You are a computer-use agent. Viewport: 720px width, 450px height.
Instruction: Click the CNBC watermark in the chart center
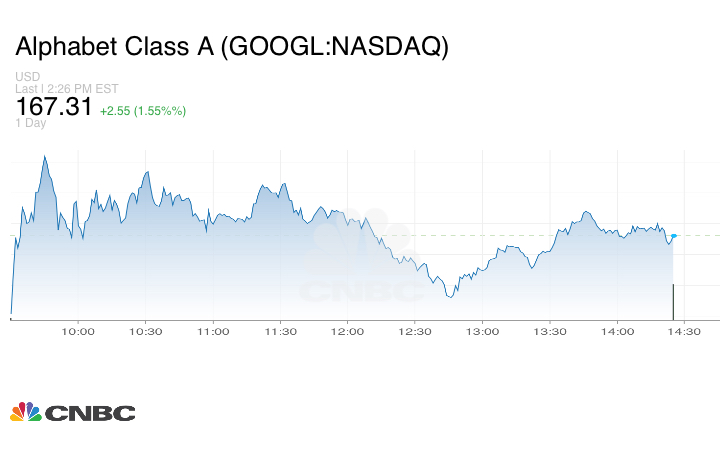point(362,260)
